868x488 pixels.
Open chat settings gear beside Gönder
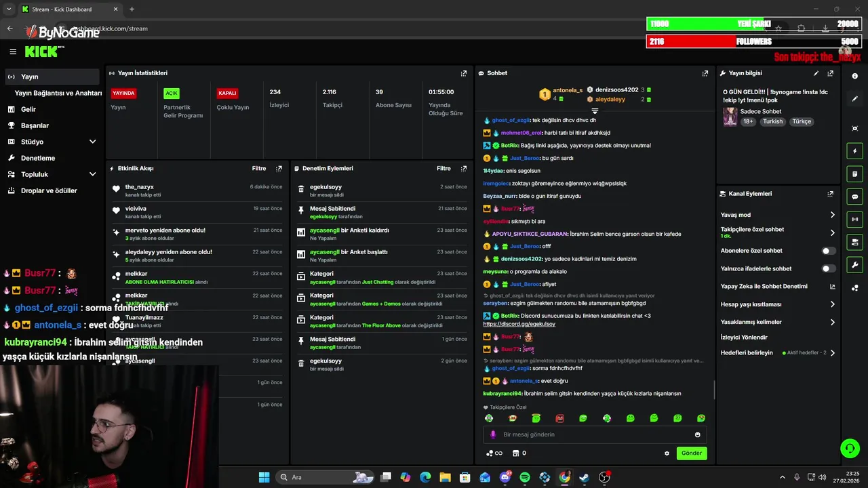coord(667,453)
